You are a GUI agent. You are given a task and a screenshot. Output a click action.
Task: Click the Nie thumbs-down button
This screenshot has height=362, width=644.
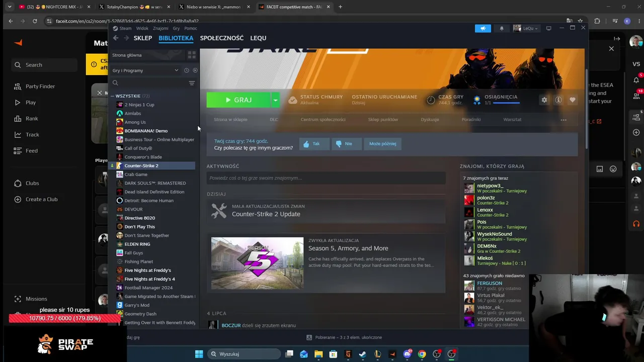pos(347,144)
